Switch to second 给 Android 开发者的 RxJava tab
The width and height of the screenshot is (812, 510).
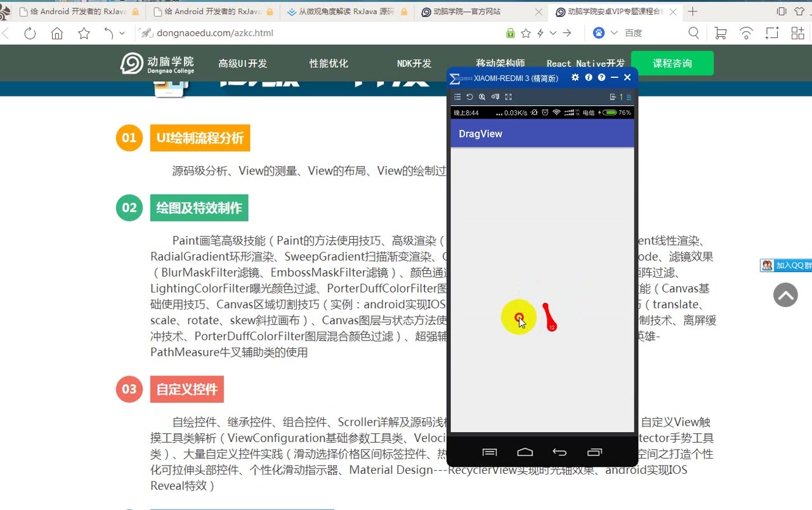pos(213,11)
